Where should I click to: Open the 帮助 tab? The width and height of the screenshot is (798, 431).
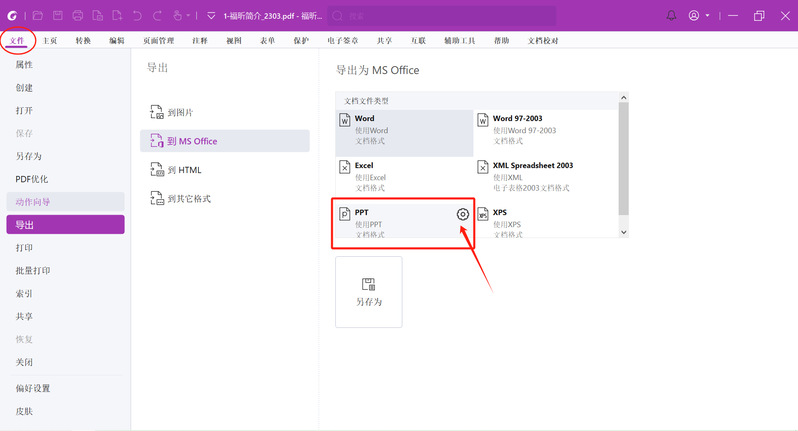tap(501, 41)
